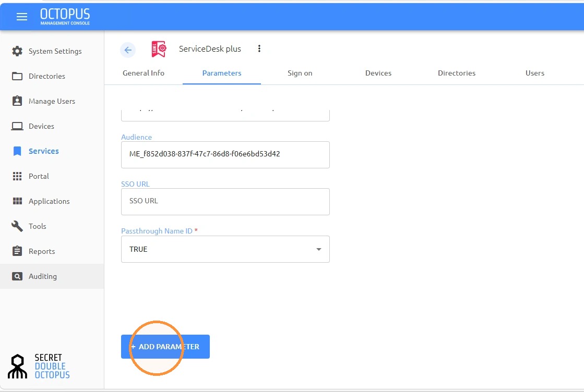Go back using the arrow button
Viewport: 584px width, 392px height.
(128, 50)
